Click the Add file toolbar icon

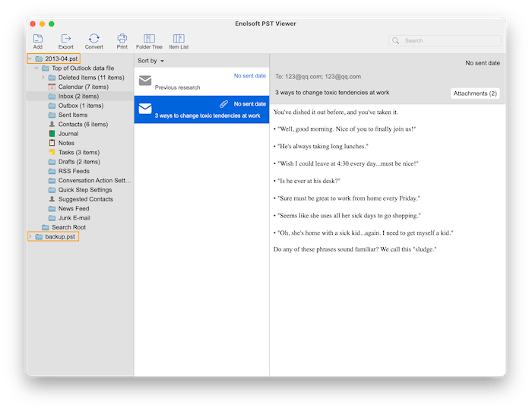[x=38, y=39]
